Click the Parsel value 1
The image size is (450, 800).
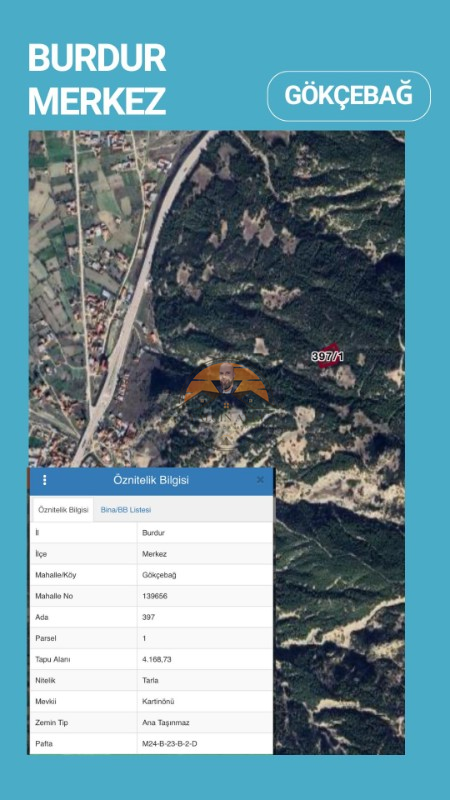144,638
